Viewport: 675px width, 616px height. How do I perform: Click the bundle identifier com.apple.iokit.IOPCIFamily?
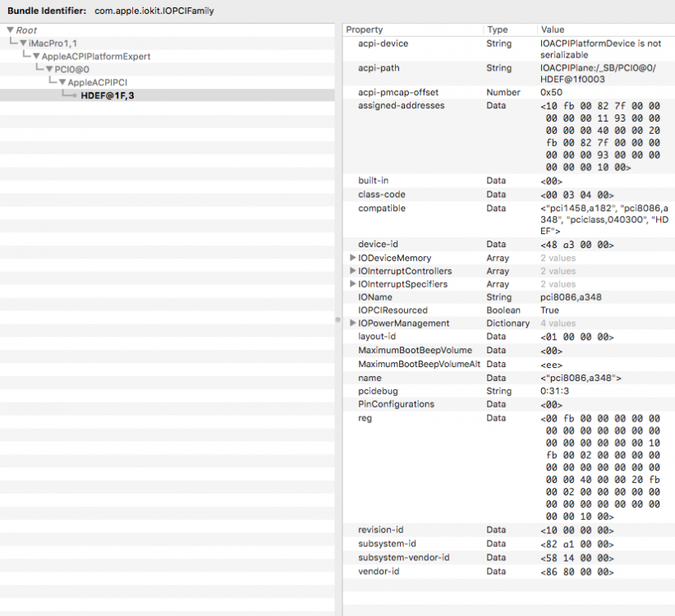(154, 11)
